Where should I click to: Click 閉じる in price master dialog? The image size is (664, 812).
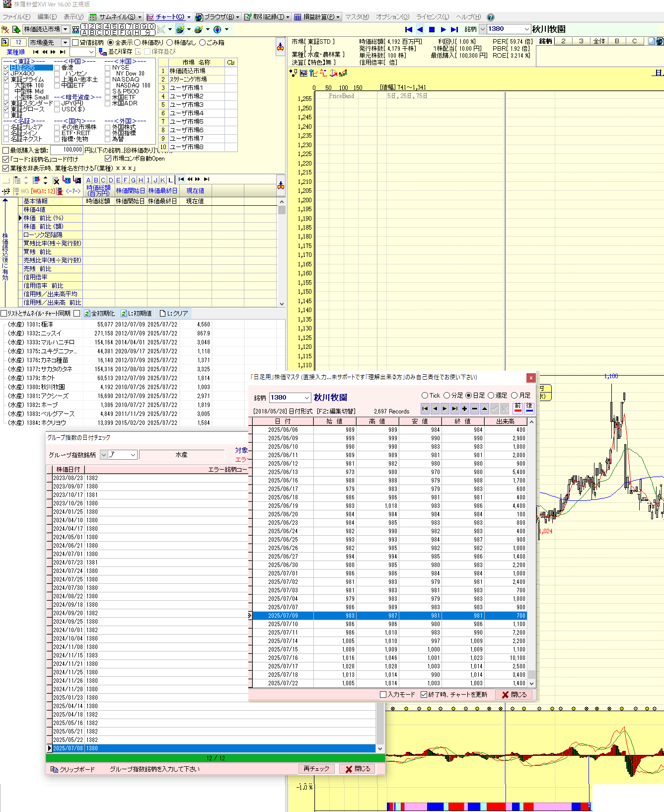514,695
